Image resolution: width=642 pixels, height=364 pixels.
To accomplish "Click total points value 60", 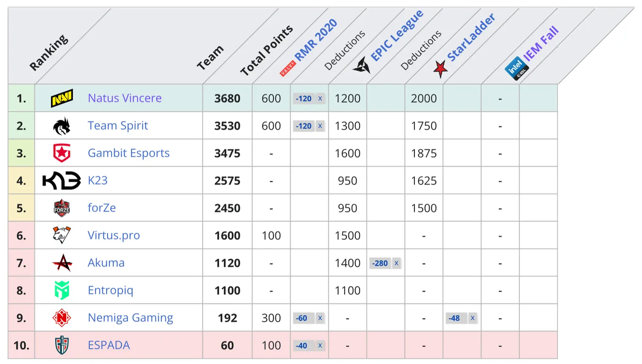I will (x=228, y=345).
